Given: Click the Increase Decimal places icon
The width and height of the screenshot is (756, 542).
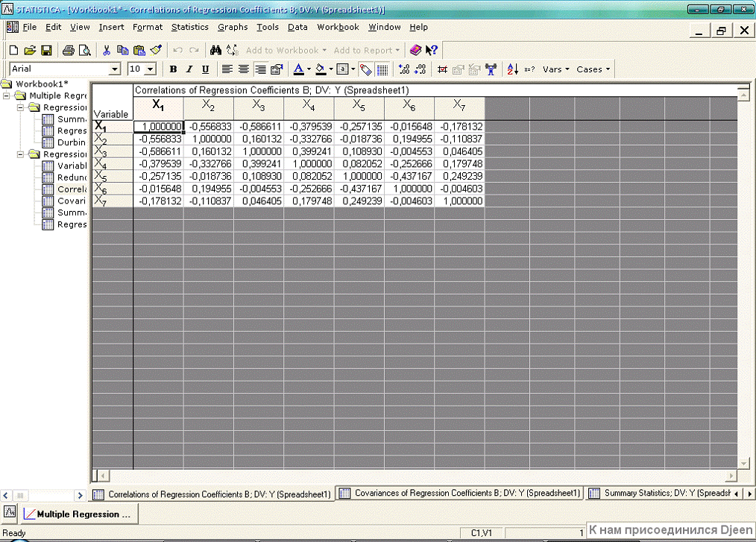Looking at the screenshot, I should 404,69.
